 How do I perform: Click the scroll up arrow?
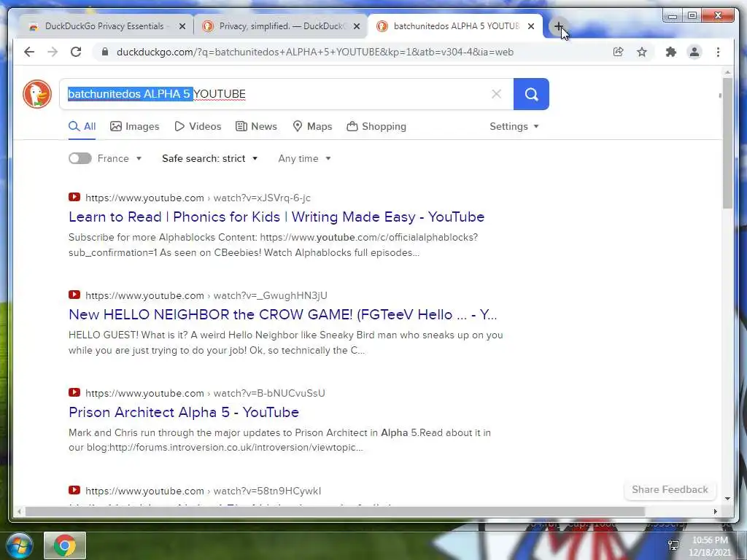(727, 72)
